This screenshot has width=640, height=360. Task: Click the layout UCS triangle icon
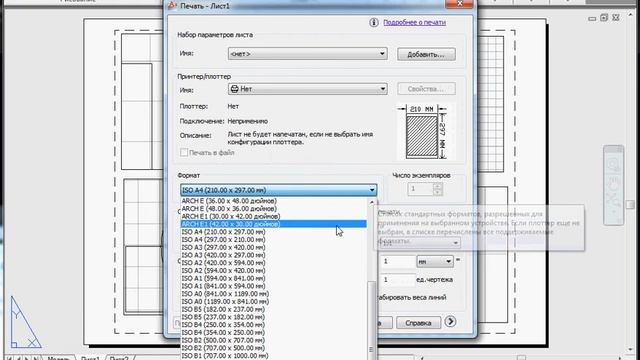point(25,322)
